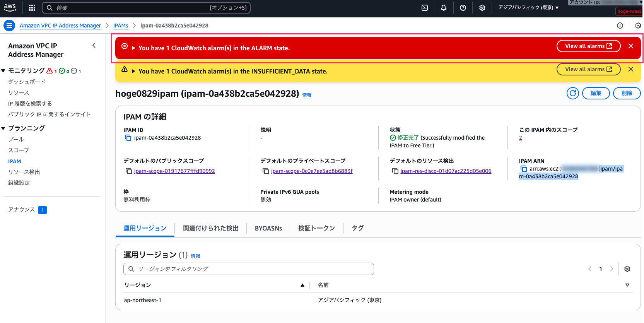
Task: Switch to the BYOASNs tab
Action: point(268,228)
